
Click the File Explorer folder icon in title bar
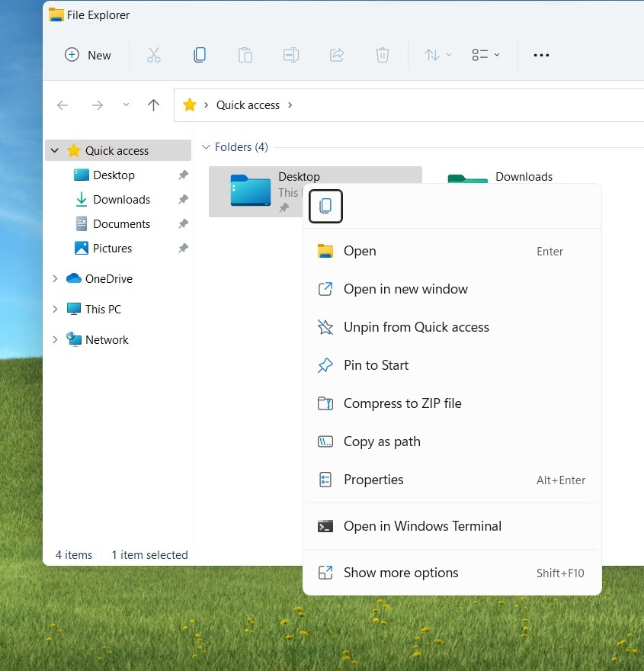click(x=56, y=15)
